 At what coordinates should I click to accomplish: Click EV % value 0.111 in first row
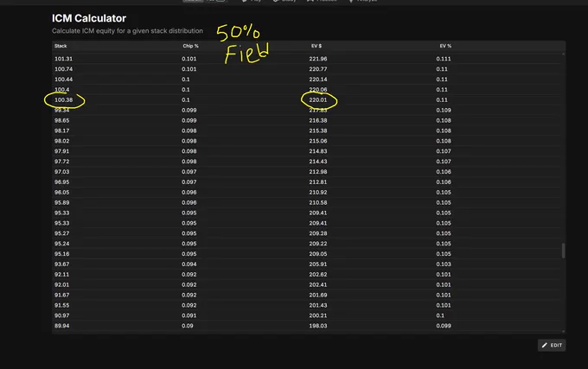[x=444, y=59]
